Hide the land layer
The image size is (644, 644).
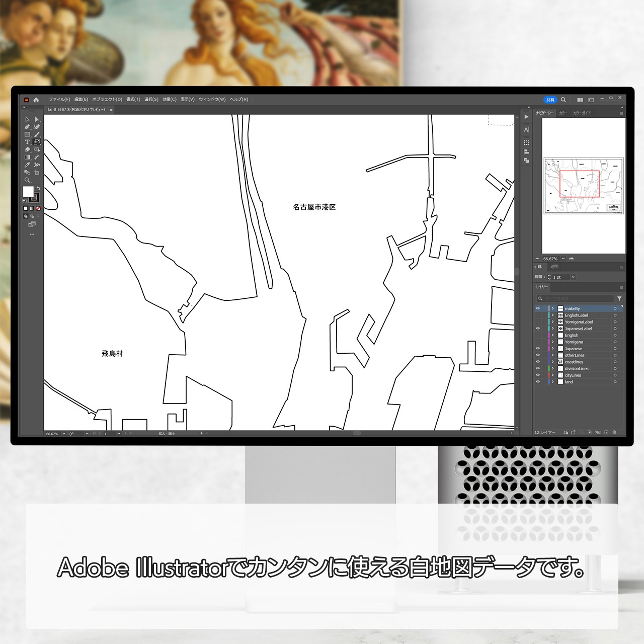pyautogui.click(x=538, y=382)
